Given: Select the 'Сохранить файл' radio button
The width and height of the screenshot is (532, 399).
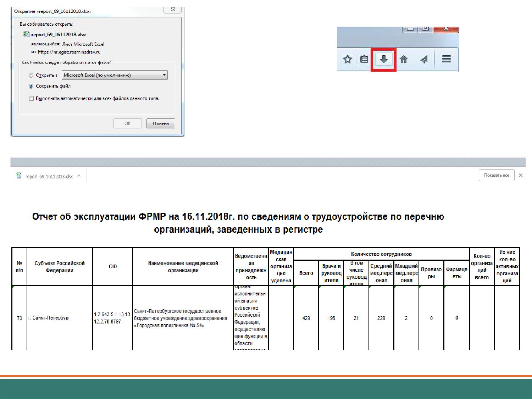Looking at the screenshot, I should point(31,86).
